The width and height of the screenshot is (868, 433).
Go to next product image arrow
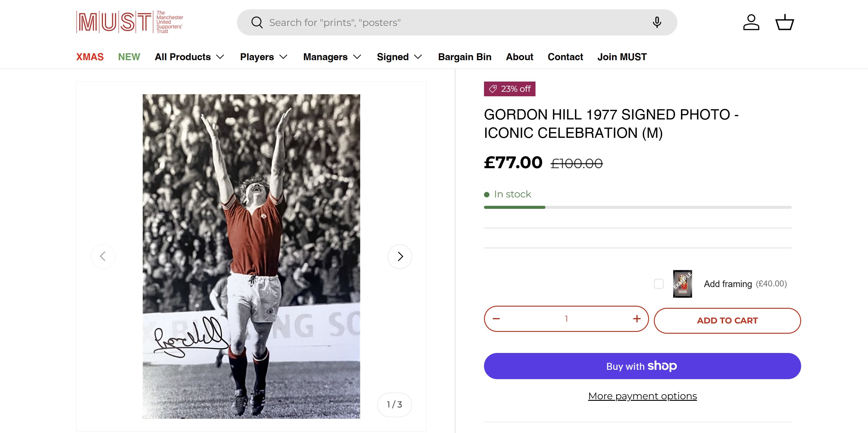point(400,257)
